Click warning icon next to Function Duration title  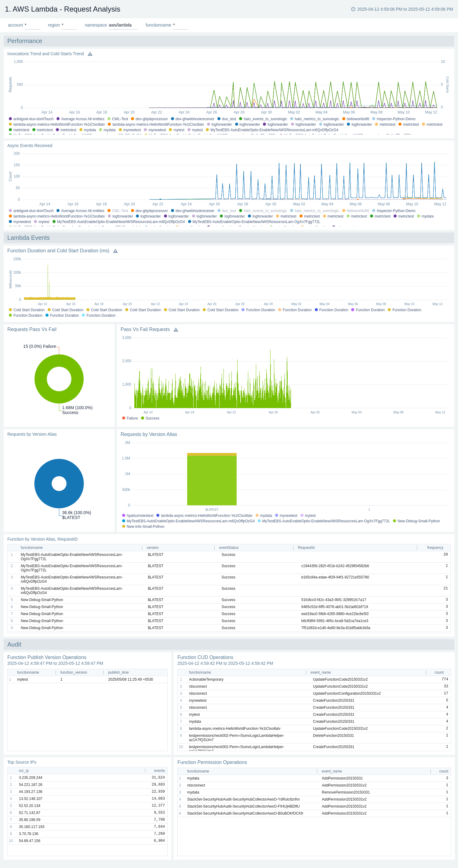pyautogui.click(x=115, y=251)
